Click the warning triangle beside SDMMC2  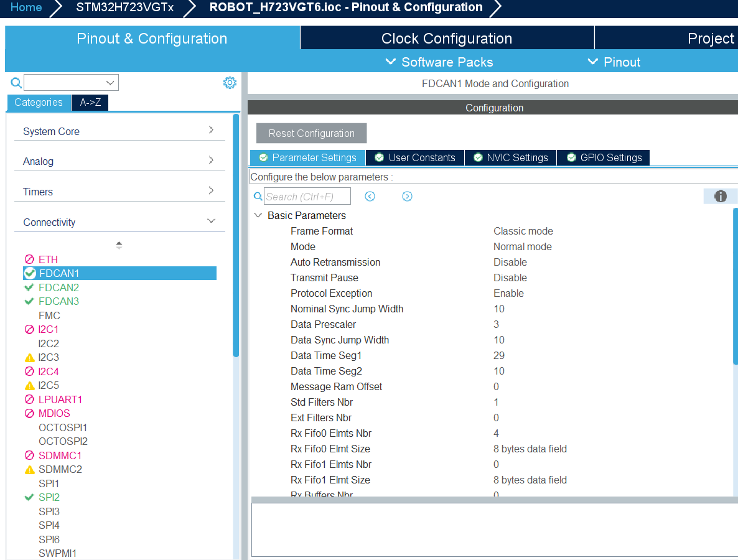point(29,470)
